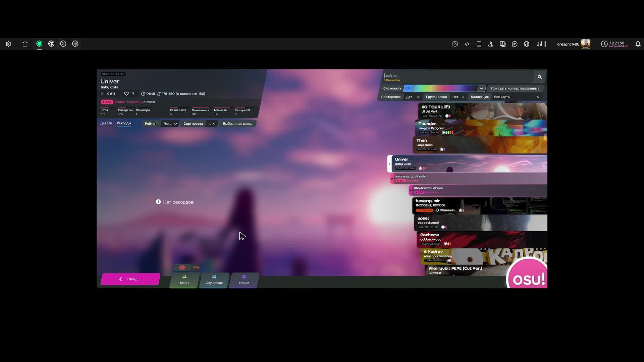Open rankings podium icon in toolbar
Image resolution: width=644 pixels, height=362 pixels.
click(491, 44)
